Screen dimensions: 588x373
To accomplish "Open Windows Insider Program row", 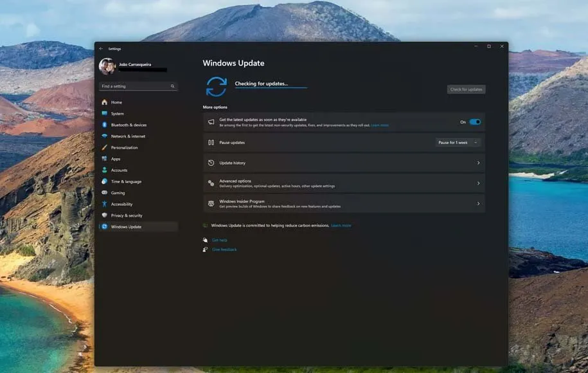I will pyautogui.click(x=344, y=204).
